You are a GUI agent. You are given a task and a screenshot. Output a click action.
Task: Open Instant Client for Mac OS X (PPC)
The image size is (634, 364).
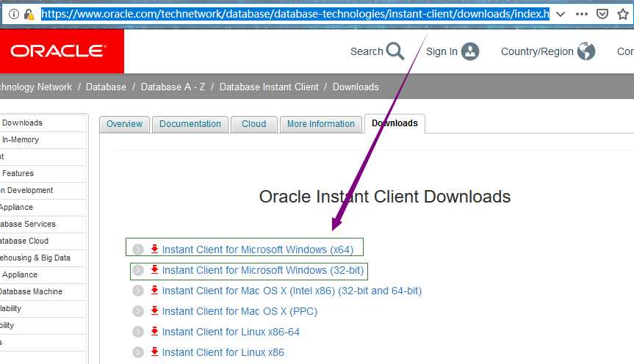click(x=239, y=311)
